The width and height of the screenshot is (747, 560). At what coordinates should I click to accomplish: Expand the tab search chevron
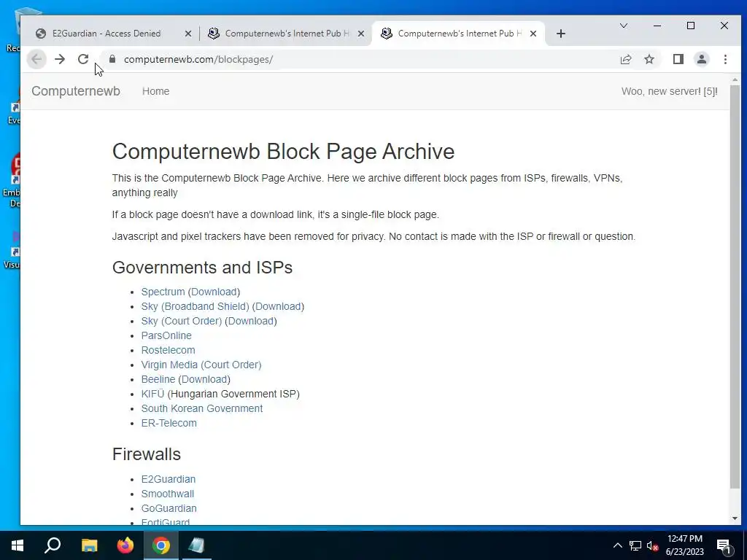[x=623, y=26]
